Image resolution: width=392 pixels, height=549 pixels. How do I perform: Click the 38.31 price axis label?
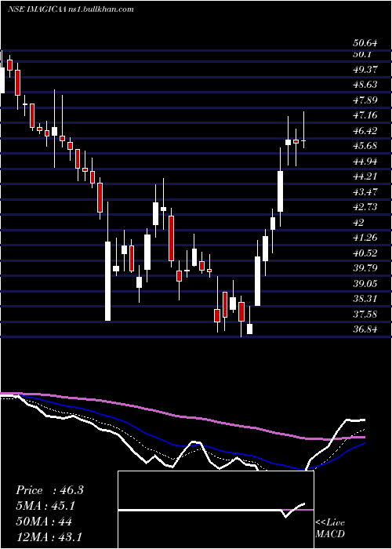point(365,299)
